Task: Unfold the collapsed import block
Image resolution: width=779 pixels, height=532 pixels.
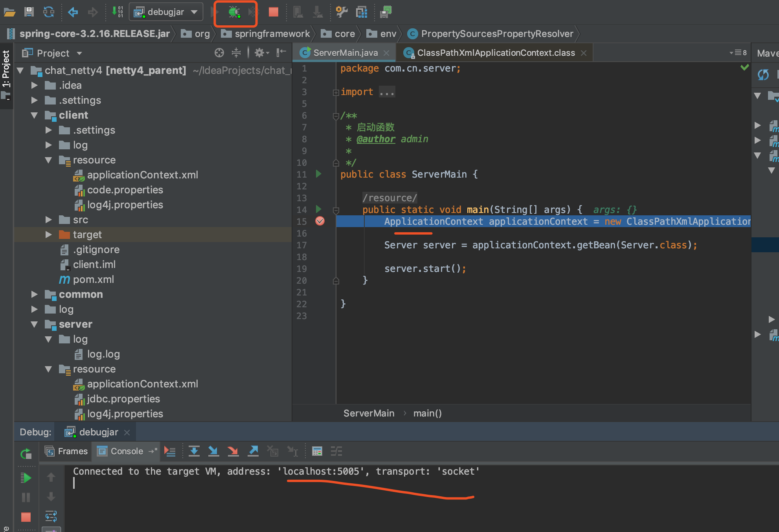Action: [x=336, y=92]
